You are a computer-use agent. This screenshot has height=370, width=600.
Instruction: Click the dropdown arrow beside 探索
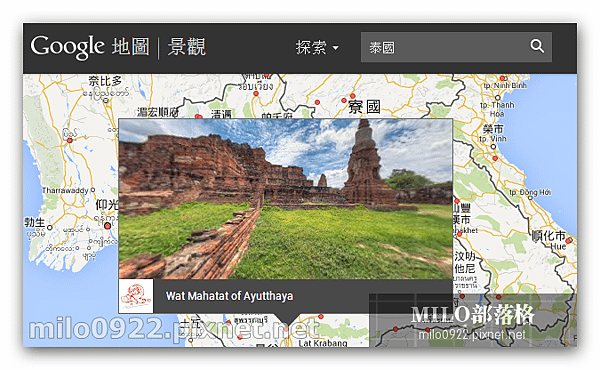click(336, 48)
